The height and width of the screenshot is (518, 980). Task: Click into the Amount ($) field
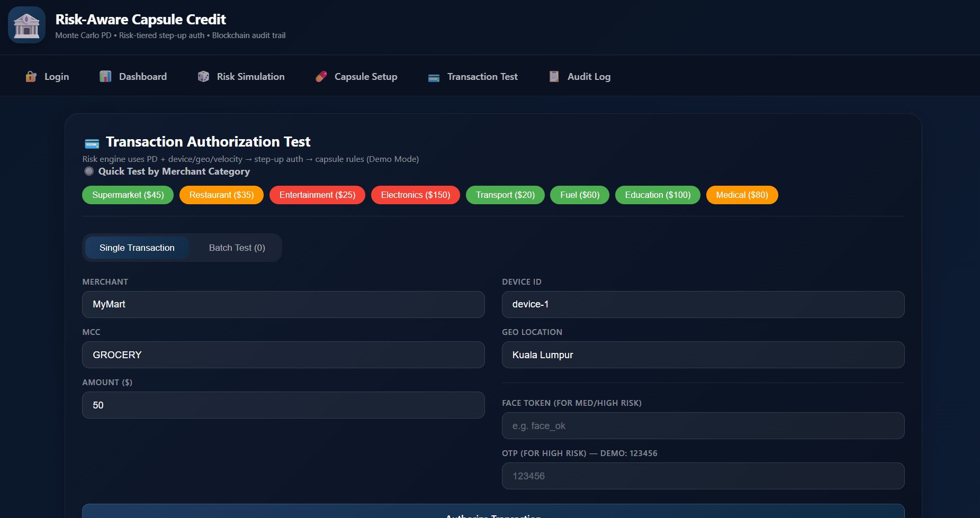[283, 405]
